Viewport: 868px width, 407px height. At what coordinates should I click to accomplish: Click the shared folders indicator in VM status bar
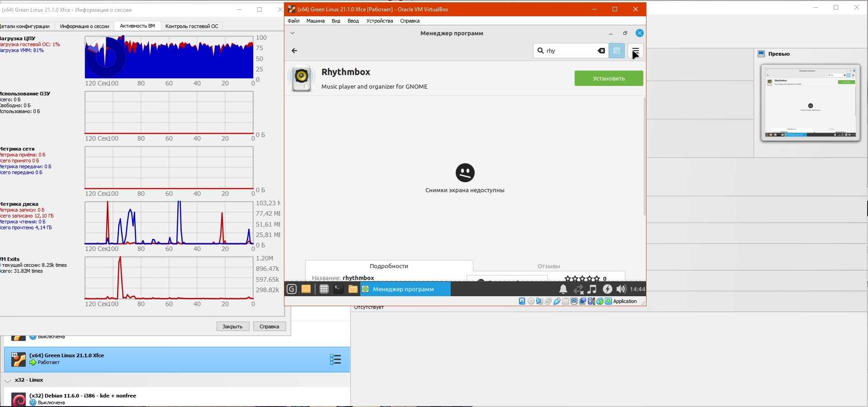click(x=566, y=301)
